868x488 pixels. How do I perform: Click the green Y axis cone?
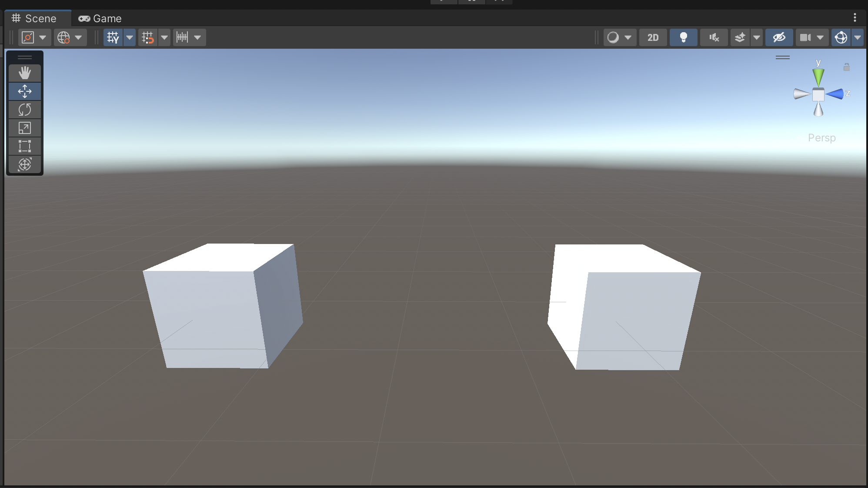(x=818, y=77)
